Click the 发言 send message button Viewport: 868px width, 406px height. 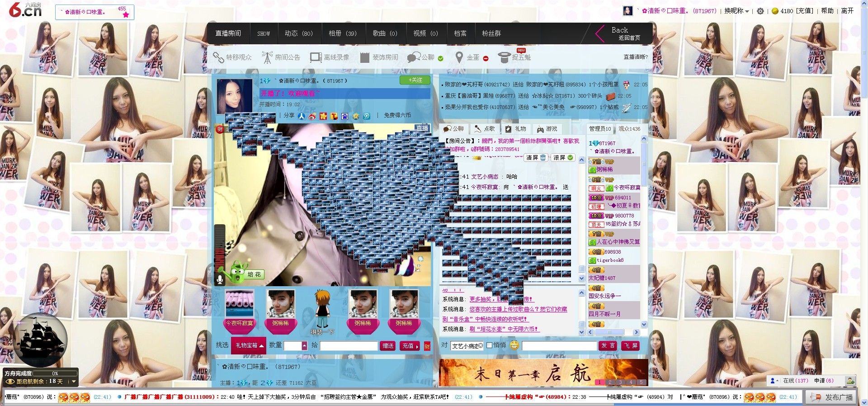[x=608, y=345]
